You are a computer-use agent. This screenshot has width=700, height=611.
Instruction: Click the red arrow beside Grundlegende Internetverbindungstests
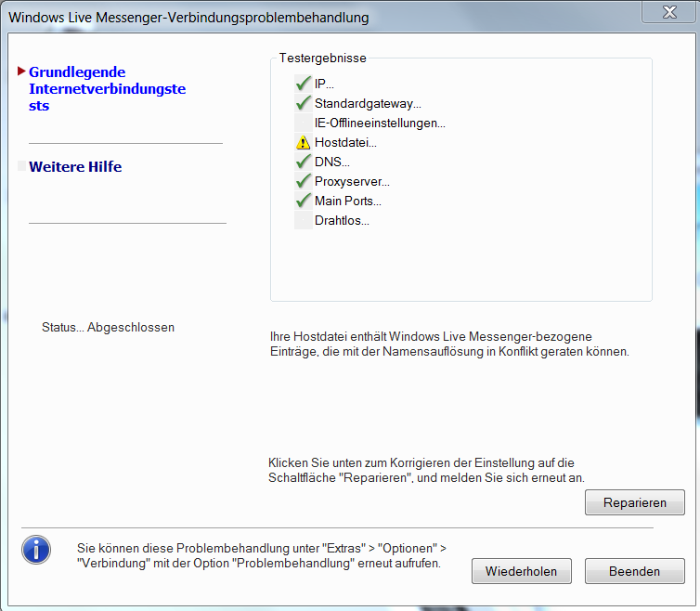[x=21, y=71]
